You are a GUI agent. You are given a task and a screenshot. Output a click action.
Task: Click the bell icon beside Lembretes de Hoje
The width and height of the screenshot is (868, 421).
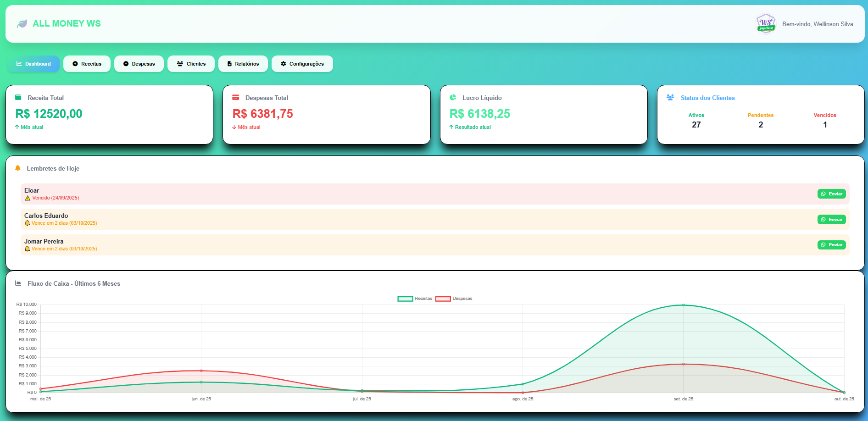[x=18, y=168]
